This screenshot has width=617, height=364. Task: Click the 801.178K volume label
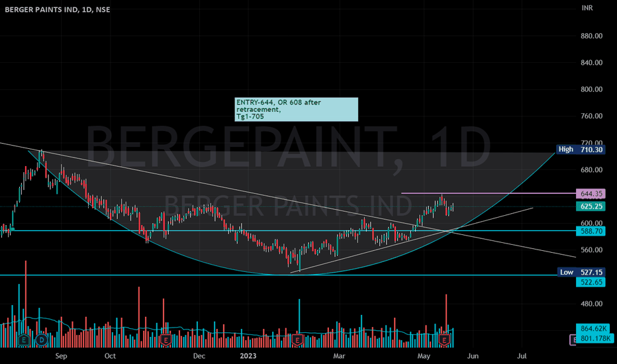point(594,338)
